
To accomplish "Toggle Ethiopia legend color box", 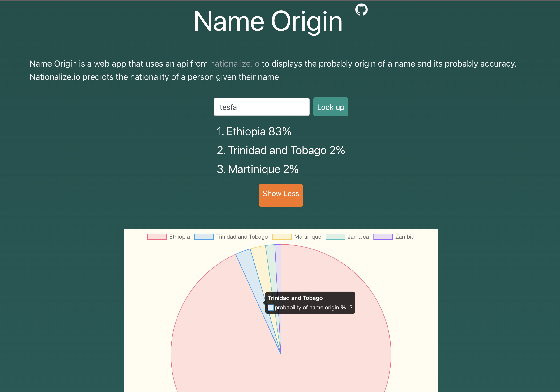I will pyautogui.click(x=157, y=236).
